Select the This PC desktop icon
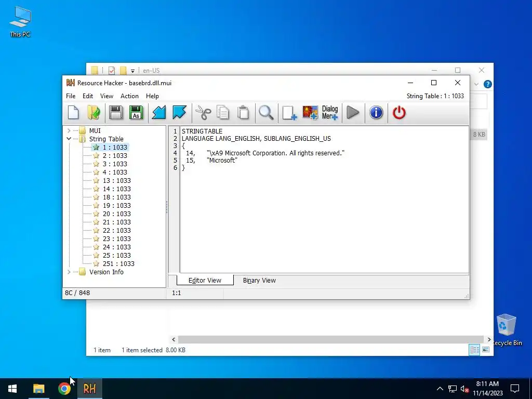The width and height of the screenshot is (532, 399). click(20, 22)
